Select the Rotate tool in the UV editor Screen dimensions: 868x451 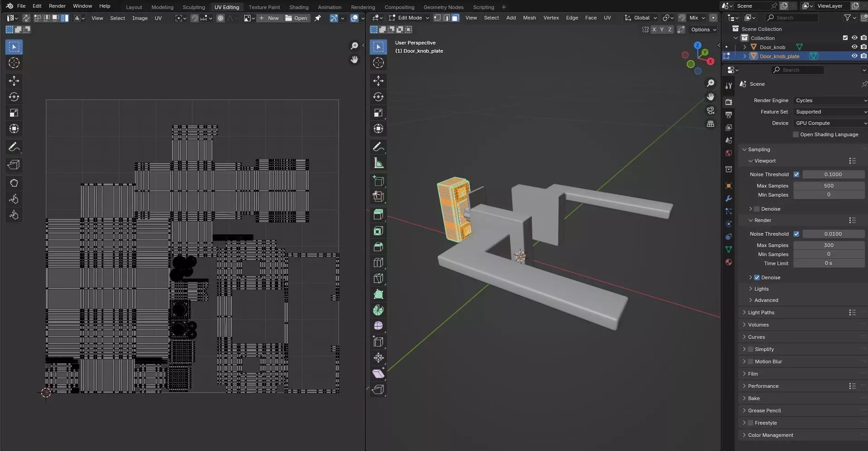[14, 97]
